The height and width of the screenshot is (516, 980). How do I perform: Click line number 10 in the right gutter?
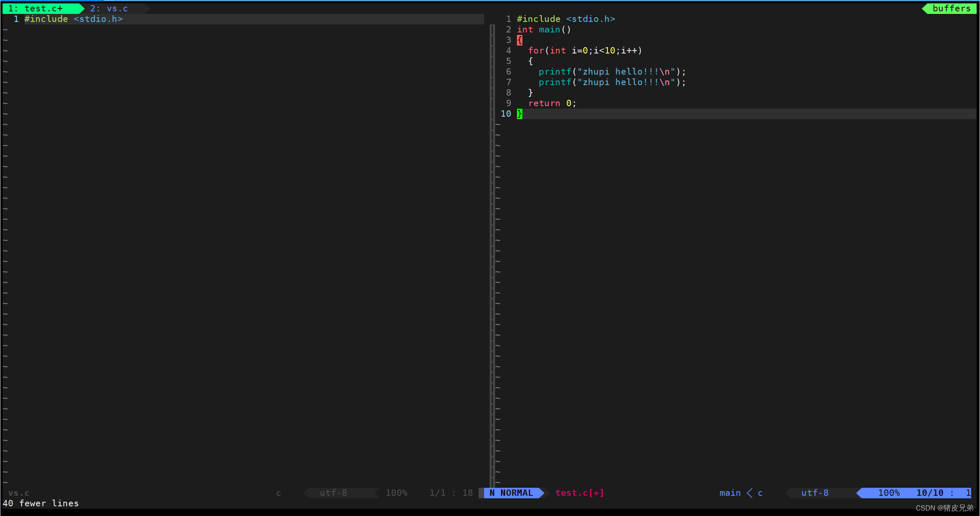pos(506,114)
